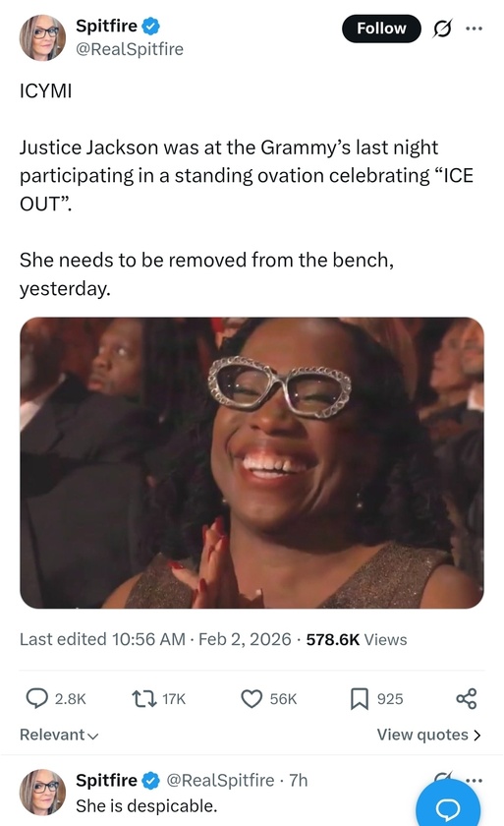Screen dimensions: 504x826
Task: Open View quotes link
Action: coord(428,735)
